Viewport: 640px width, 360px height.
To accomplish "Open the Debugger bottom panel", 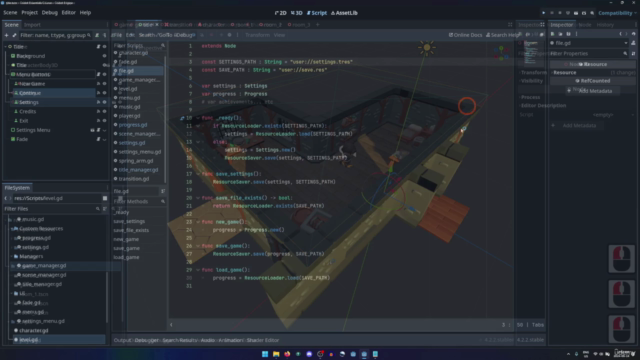I will click(146, 340).
